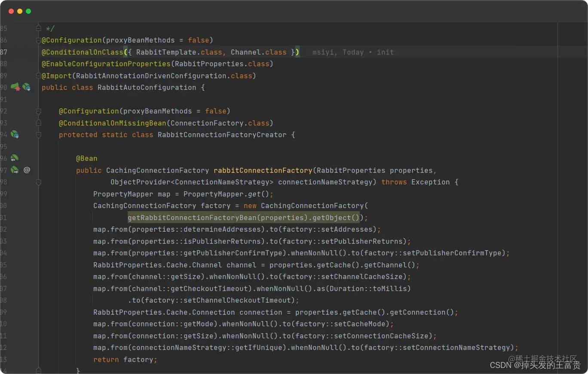Viewport: 588px width, 374px height.
Task: Click @ConditionalOnMissingBean annotation
Action: (x=113, y=123)
